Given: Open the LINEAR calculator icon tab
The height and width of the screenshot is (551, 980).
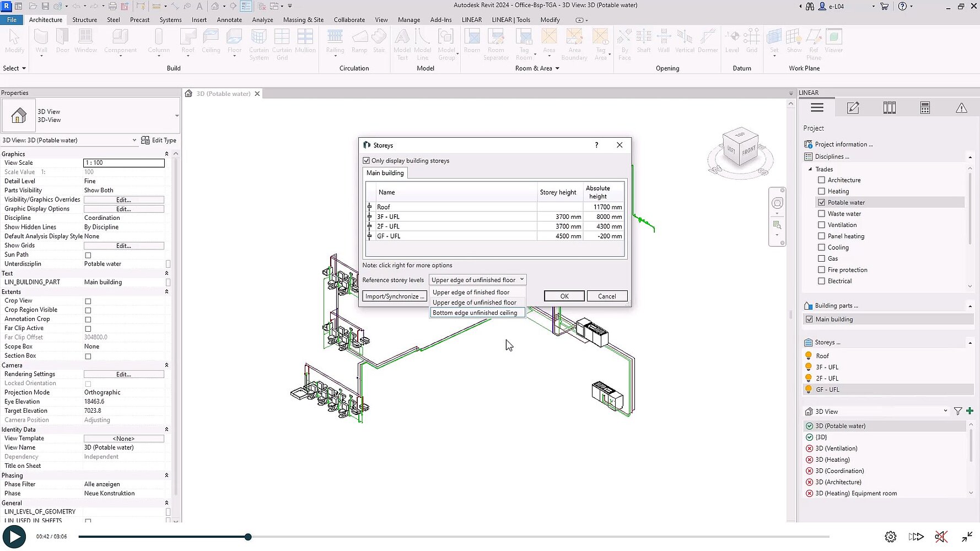Looking at the screenshot, I should tap(925, 108).
